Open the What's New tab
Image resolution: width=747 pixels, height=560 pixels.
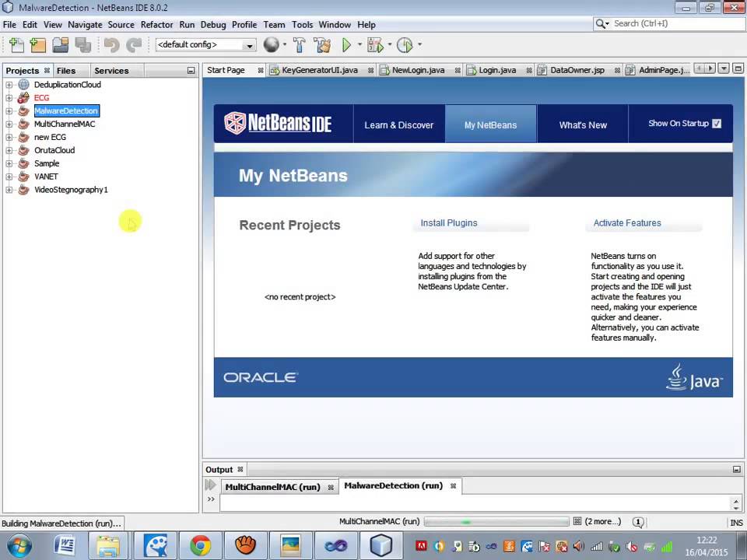point(583,124)
